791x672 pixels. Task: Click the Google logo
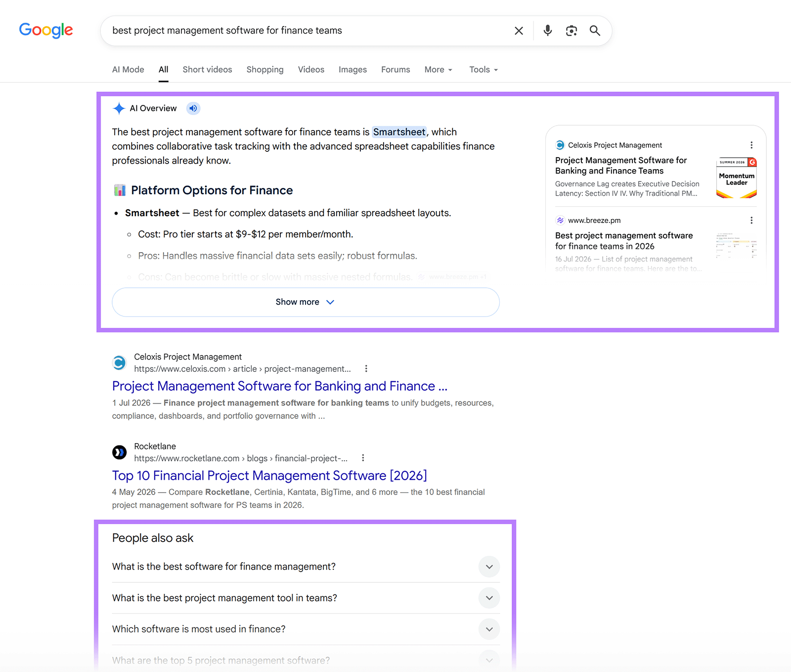[x=46, y=30]
